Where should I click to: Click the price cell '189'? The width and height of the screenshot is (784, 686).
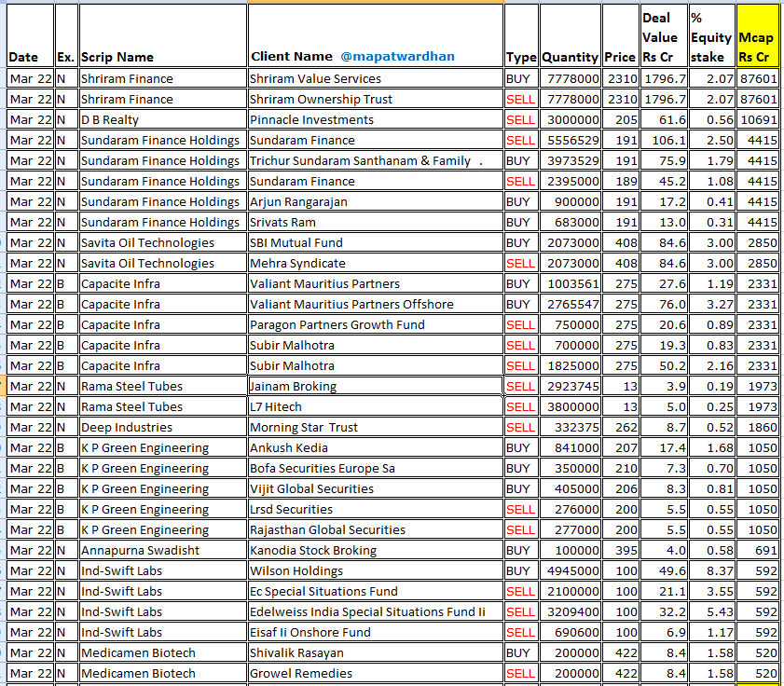[x=621, y=181]
